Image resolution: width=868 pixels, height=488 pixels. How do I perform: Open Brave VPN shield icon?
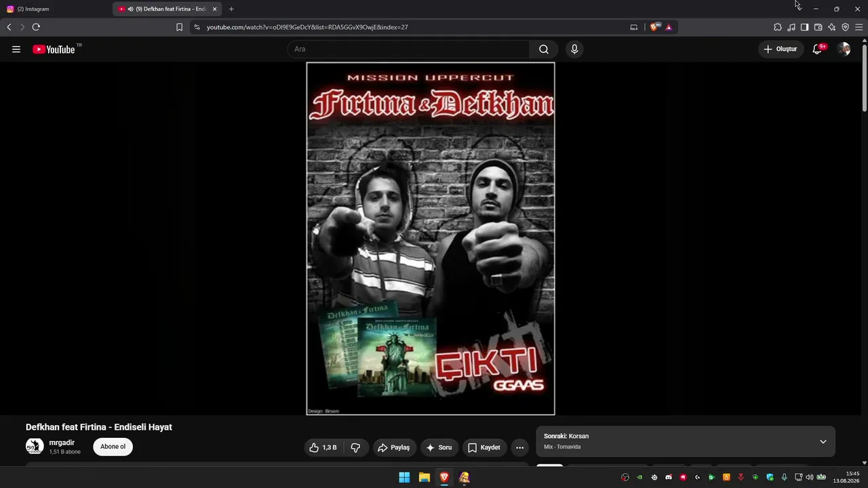[x=845, y=27]
